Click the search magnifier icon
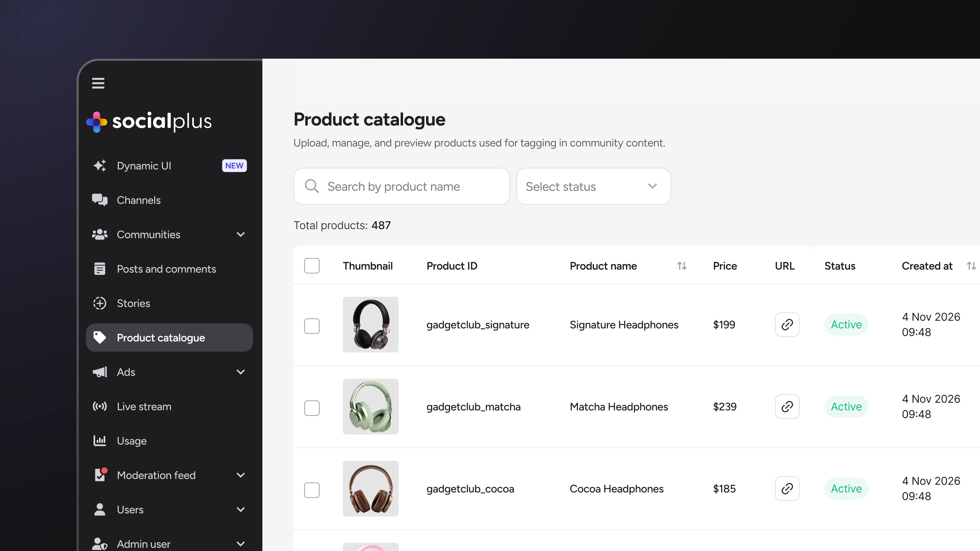The image size is (980, 551). pos(312,186)
